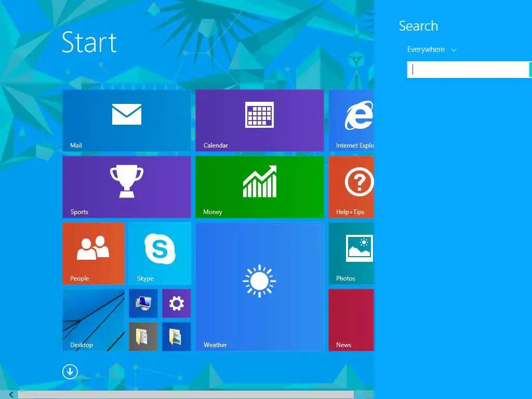Show all apps with down arrow button

click(70, 372)
